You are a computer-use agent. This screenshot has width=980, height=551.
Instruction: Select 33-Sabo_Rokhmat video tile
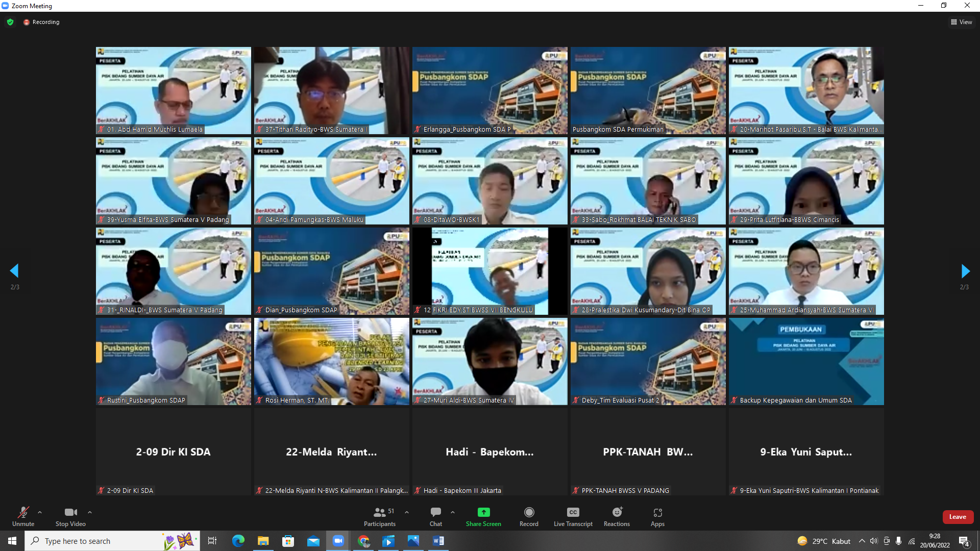coord(648,181)
